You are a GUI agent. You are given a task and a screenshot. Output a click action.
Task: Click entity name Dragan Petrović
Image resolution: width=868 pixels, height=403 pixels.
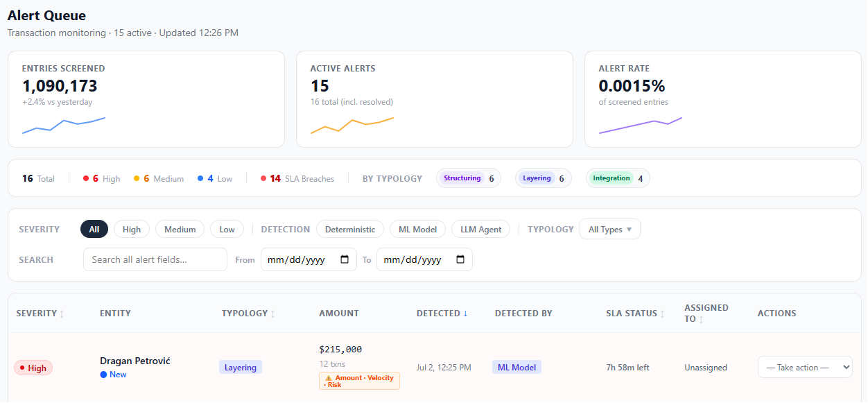coord(135,361)
